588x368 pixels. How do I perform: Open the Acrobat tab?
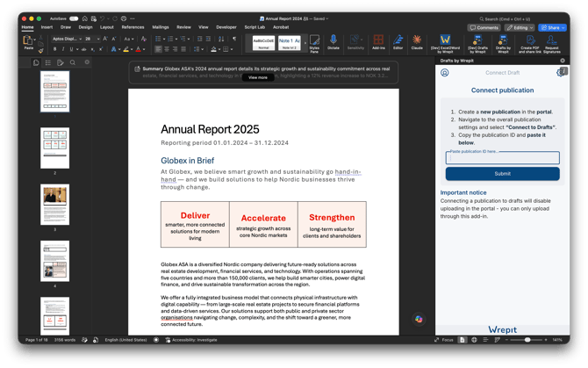[281, 27]
